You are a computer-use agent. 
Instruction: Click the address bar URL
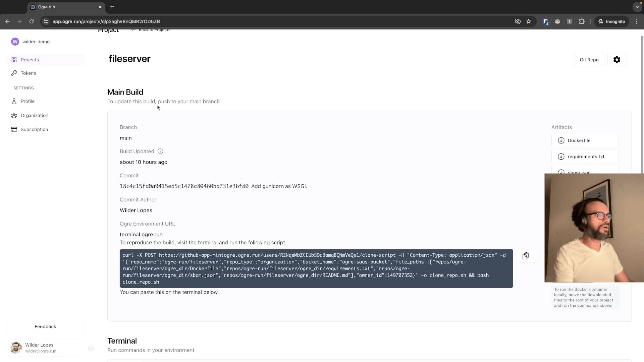106,21
